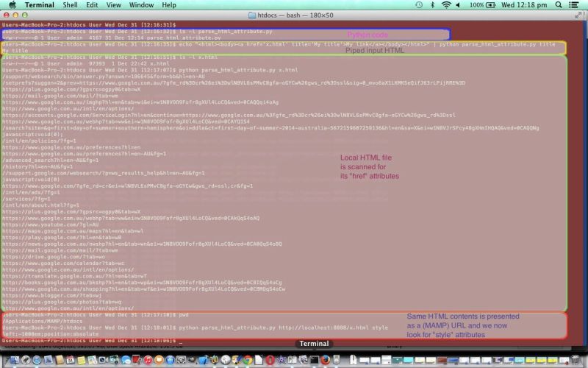Click the Wed 12:18 pm clock
The height and width of the screenshot is (368, 588).
tap(524, 5)
